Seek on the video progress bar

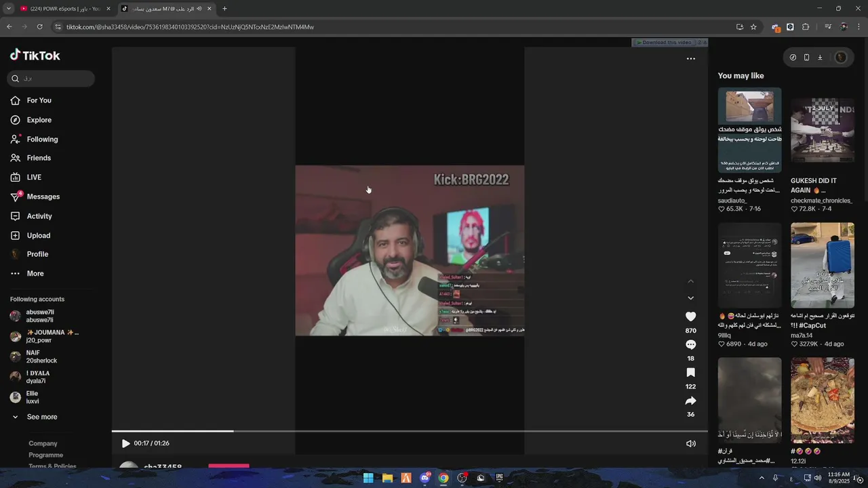tap(410, 431)
